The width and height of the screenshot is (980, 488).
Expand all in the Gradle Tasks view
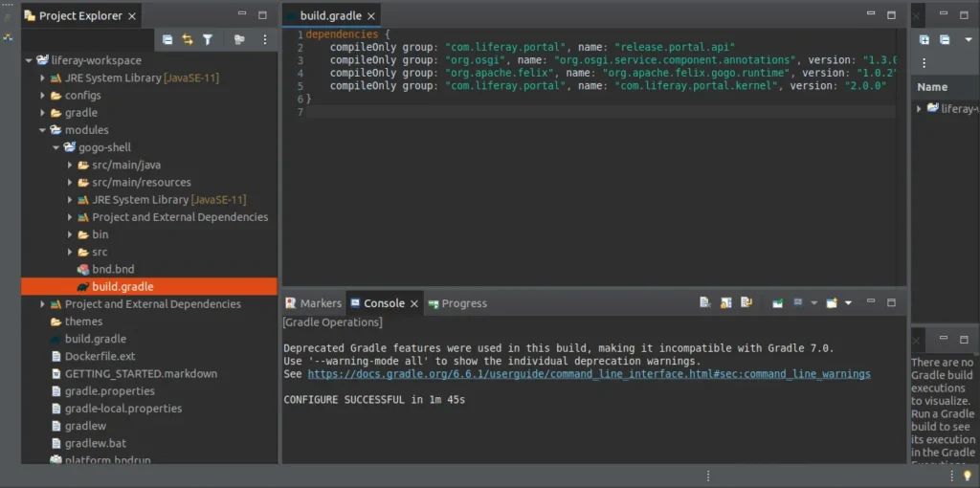tap(924, 39)
